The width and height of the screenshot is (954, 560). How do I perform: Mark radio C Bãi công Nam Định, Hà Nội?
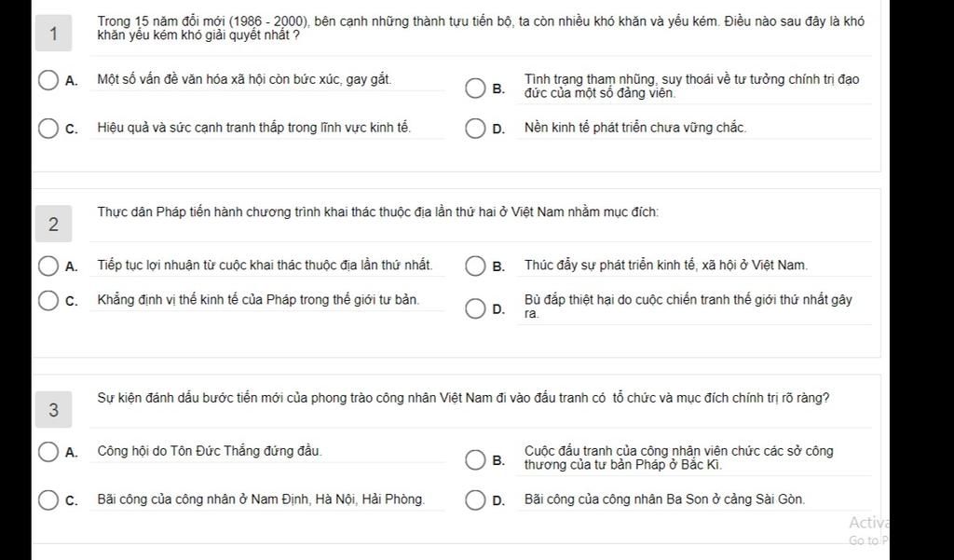click(x=48, y=500)
